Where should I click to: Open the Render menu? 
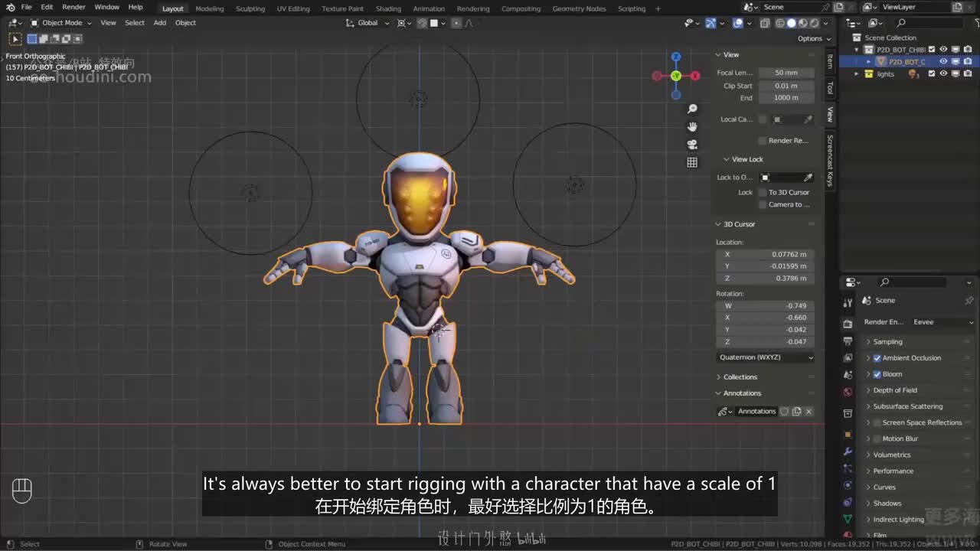point(73,8)
